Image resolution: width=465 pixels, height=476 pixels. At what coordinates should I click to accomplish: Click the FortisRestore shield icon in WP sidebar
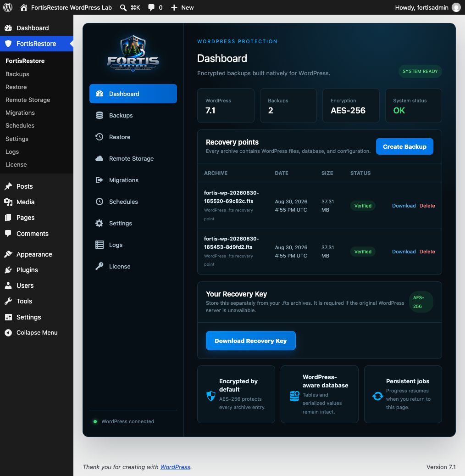point(8,44)
